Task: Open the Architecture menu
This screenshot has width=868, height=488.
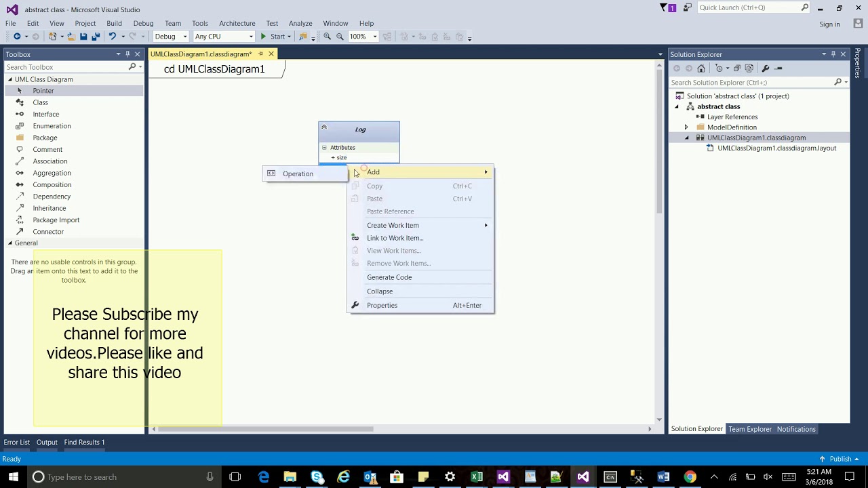Action: [x=237, y=23]
